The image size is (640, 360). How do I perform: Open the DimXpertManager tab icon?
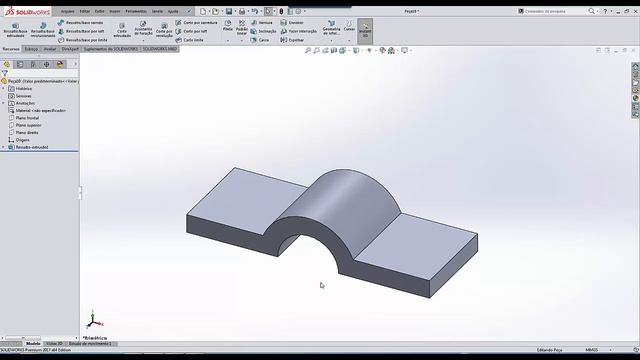coord(47,64)
